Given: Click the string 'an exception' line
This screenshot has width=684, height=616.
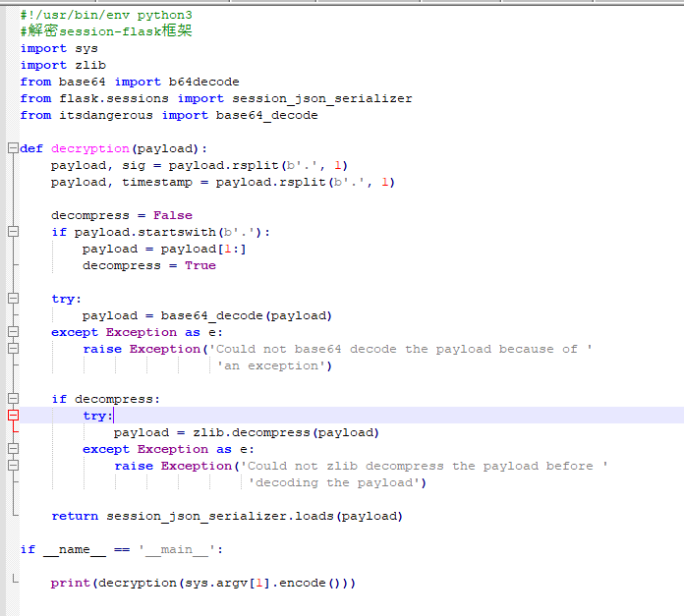Looking at the screenshot, I should click(274, 365).
